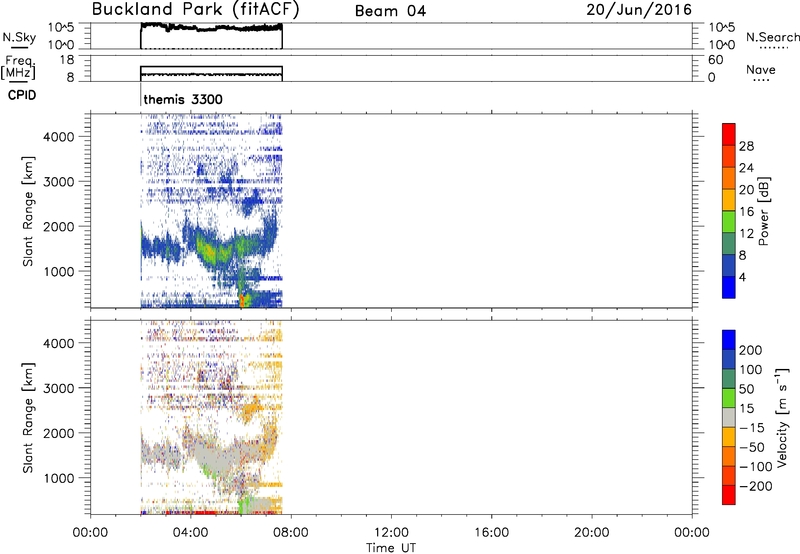Click Slant Range [km] label of velocity panel
The width and height of the screenshot is (800, 554).
tap(28, 418)
